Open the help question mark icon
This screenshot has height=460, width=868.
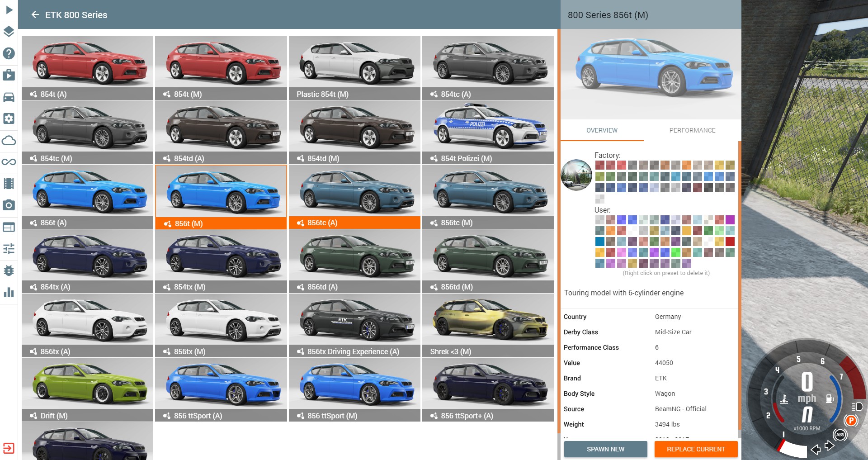click(9, 53)
